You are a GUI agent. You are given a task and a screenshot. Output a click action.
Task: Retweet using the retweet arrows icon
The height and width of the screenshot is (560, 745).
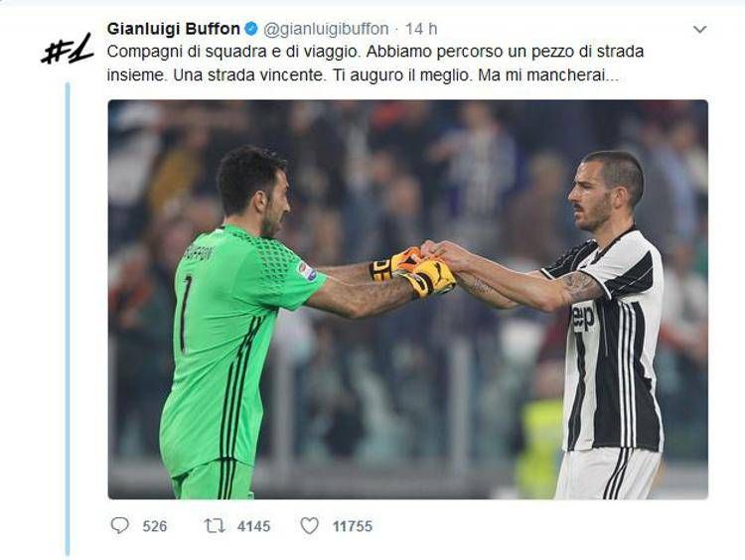[215, 526]
